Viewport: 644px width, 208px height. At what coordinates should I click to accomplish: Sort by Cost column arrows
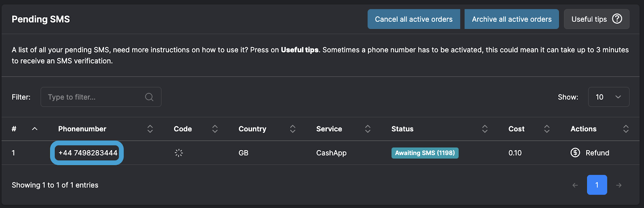[x=547, y=129]
